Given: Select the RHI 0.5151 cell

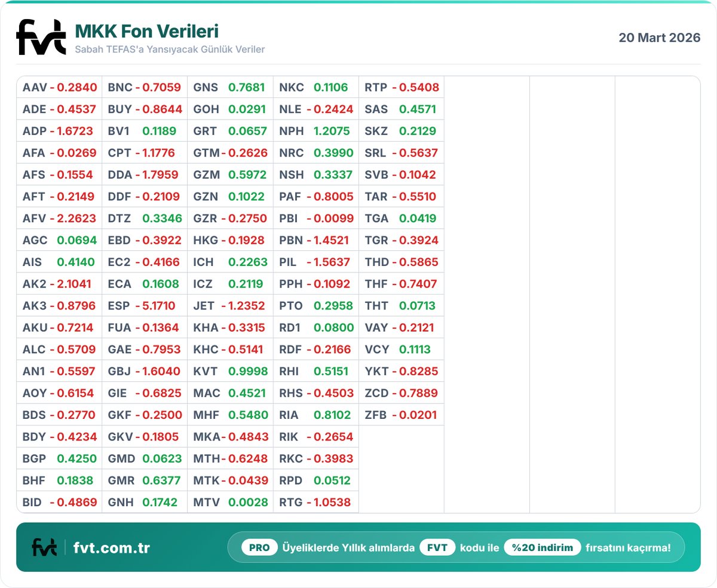Looking at the screenshot, I should (x=316, y=371).
